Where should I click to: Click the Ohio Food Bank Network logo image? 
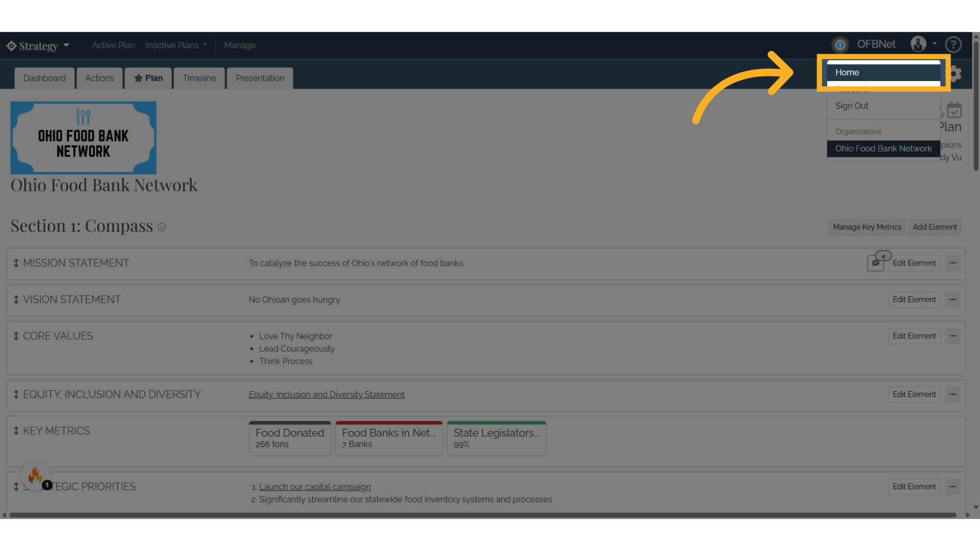84,138
